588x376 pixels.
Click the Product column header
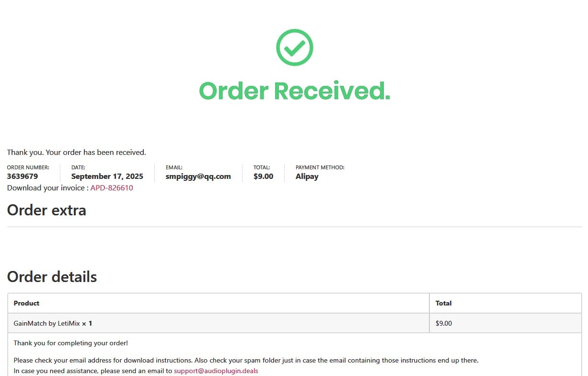tap(26, 303)
